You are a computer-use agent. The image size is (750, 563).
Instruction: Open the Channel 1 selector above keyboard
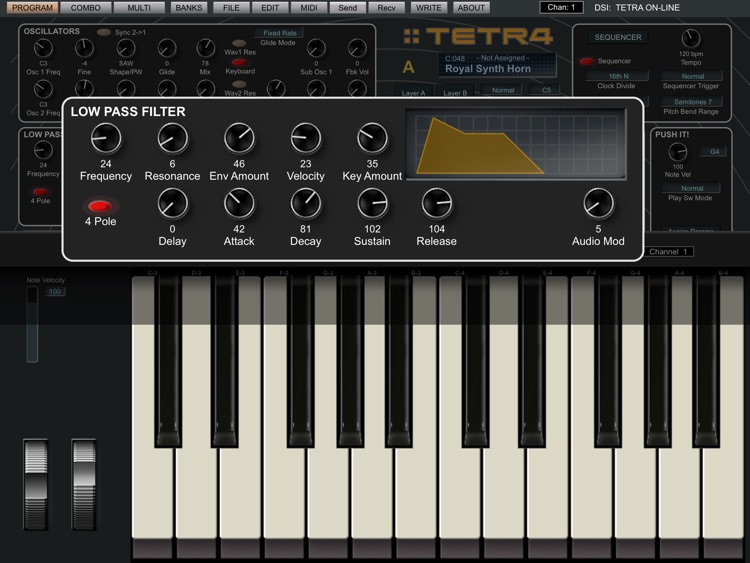coord(668,252)
